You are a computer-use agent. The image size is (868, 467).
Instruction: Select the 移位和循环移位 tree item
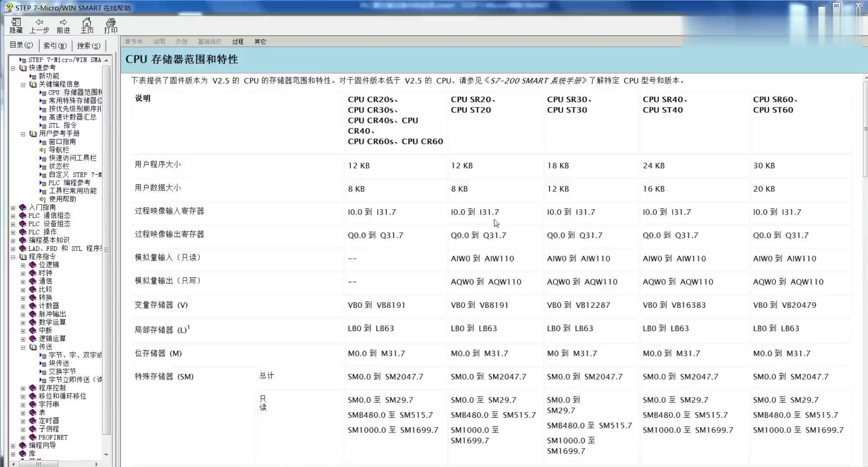[63, 397]
